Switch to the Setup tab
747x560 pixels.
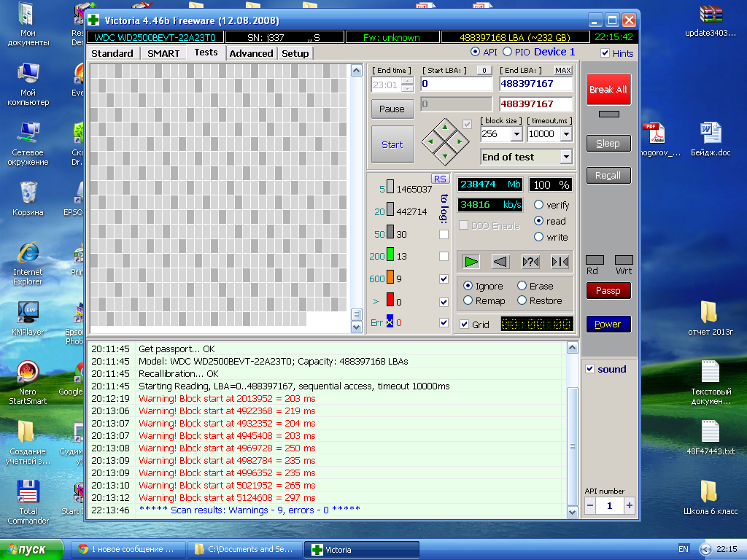click(295, 53)
